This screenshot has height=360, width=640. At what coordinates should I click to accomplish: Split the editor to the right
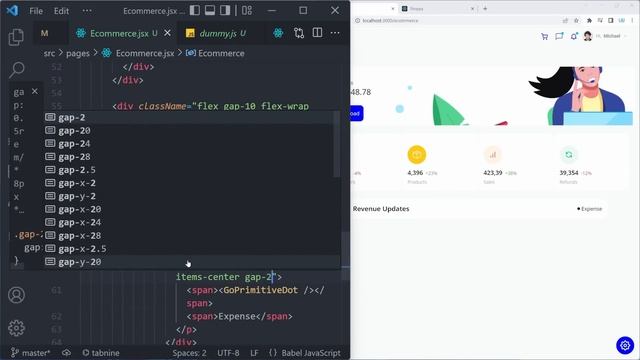click(317, 33)
